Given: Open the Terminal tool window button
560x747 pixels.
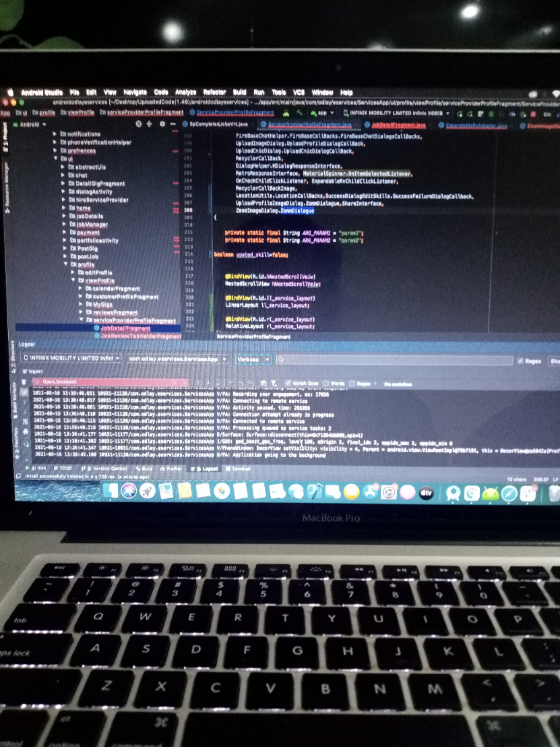Looking at the screenshot, I should [241, 468].
